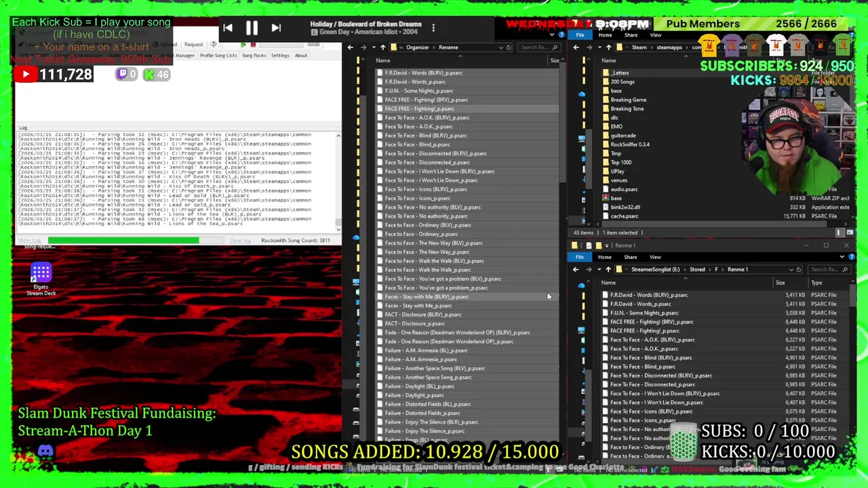Image resolution: width=868 pixels, height=488 pixels.
Task: Pause the Green Day song playback
Action: 252,28
